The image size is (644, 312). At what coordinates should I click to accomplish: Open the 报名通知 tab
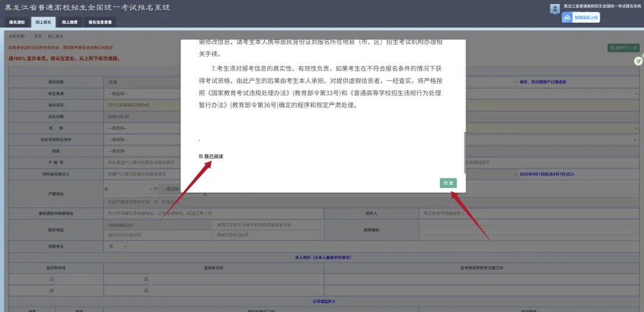tap(17, 23)
